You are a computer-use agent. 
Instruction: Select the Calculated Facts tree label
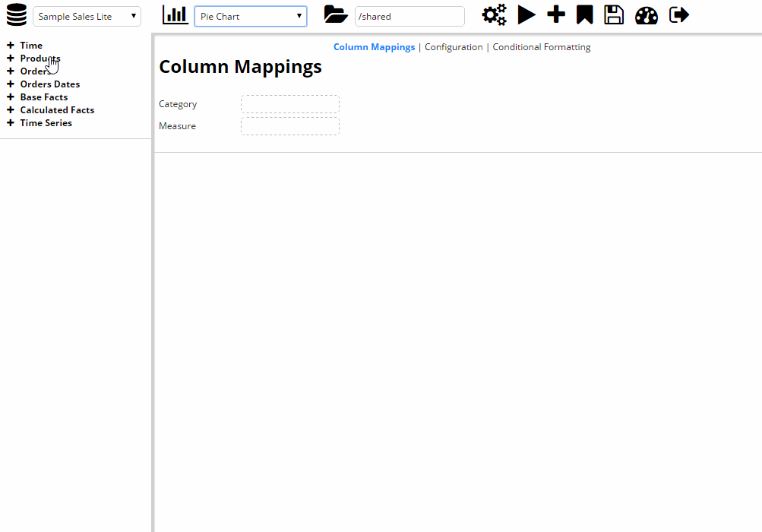point(57,110)
